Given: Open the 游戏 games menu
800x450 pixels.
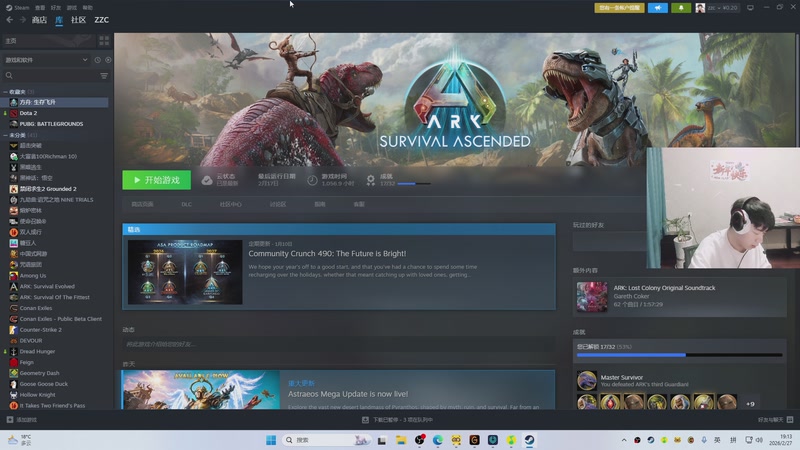Looking at the screenshot, I should pos(71,8).
